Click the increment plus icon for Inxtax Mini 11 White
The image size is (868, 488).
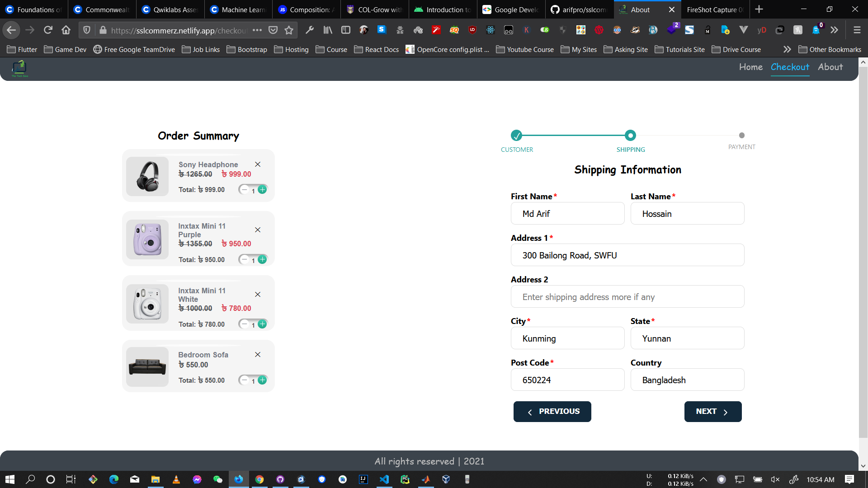click(262, 324)
